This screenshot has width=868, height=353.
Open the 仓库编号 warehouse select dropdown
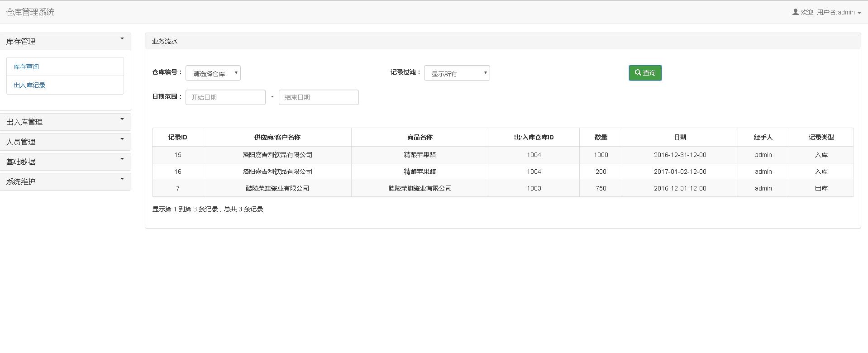(x=213, y=73)
